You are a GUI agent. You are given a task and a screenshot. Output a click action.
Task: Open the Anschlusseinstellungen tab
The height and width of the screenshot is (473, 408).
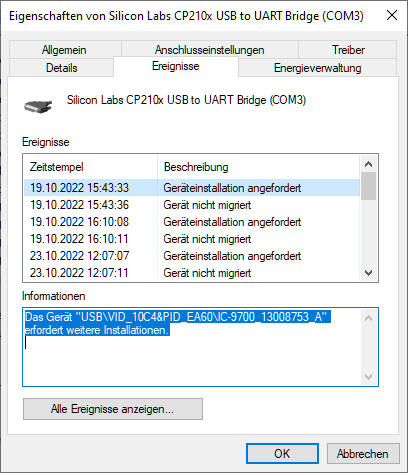(210, 50)
